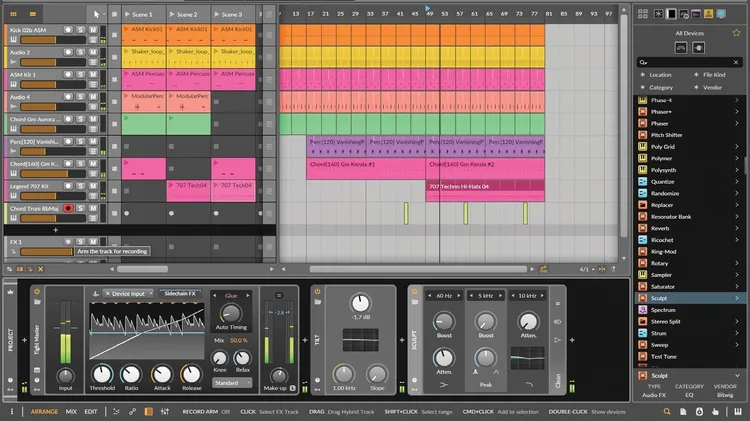Image resolution: width=750 pixels, height=421 pixels.
Task: Open the Samples browser tab icon
Action: 708,14
